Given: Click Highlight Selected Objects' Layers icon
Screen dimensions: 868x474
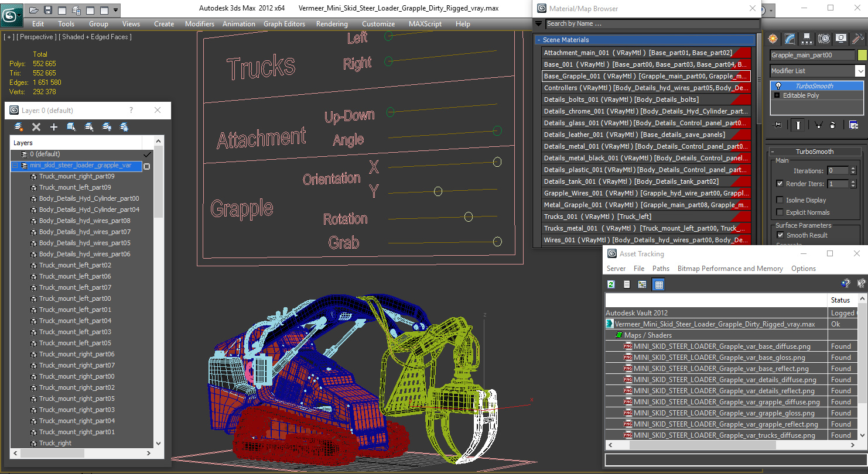Looking at the screenshot, I should tap(89, 126).
